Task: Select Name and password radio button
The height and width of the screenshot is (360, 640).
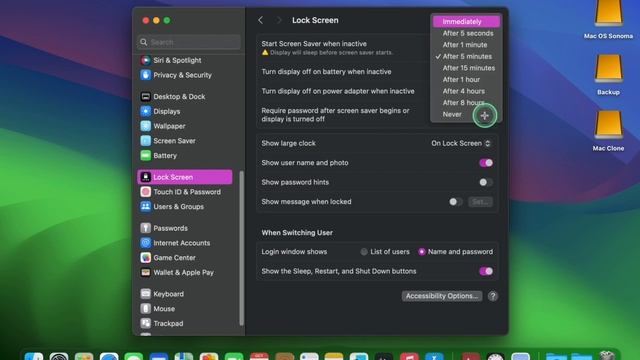Action: click(x=422, y=252)
